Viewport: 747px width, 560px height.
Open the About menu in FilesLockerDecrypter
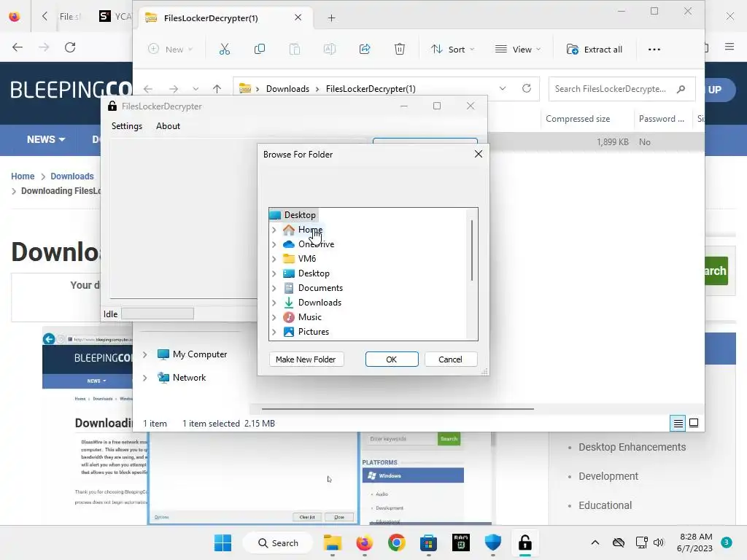pyautogui.click(x=169, y=126)
